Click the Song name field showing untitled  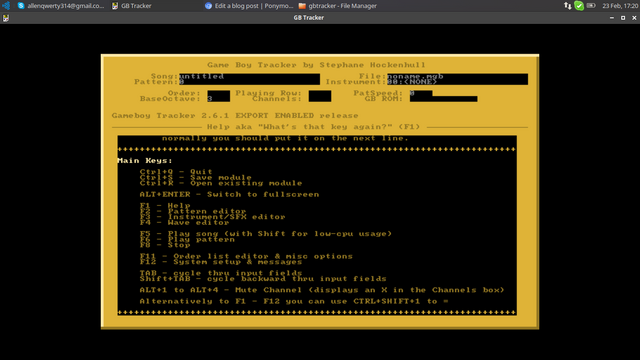click(x=249, y=76)
